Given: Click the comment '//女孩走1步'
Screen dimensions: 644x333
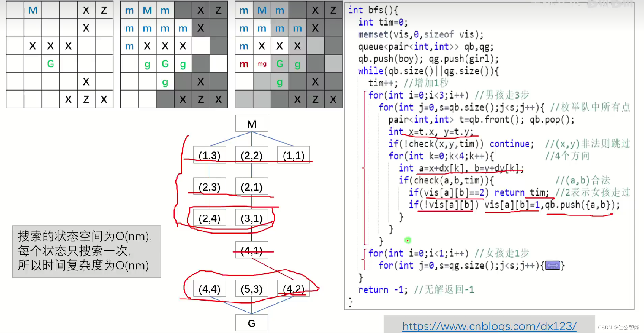Looking at the screenshot, I should pyautogui.click(x=502, y=253).
